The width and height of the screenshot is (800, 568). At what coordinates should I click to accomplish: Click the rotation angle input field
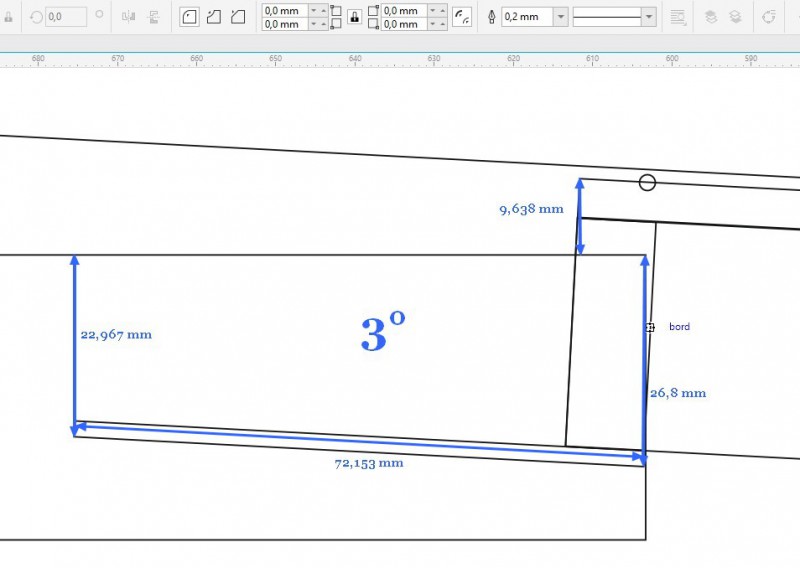tap(66, 17)
